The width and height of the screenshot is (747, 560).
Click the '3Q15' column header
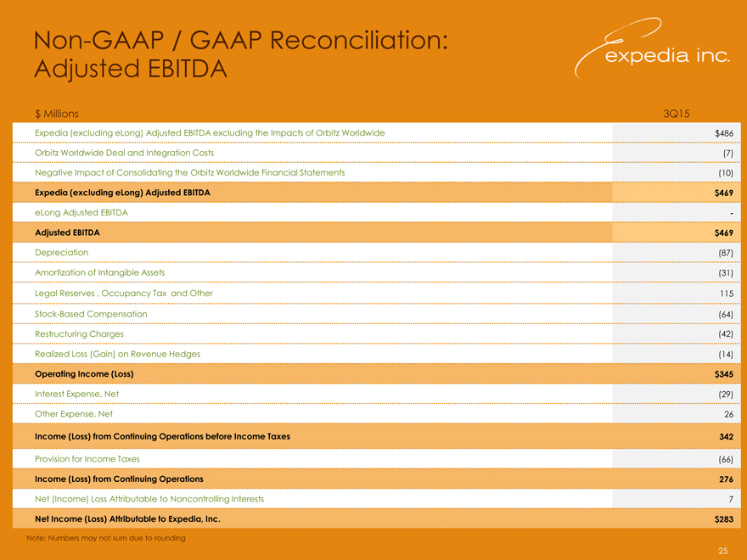[x=676, y=114]
